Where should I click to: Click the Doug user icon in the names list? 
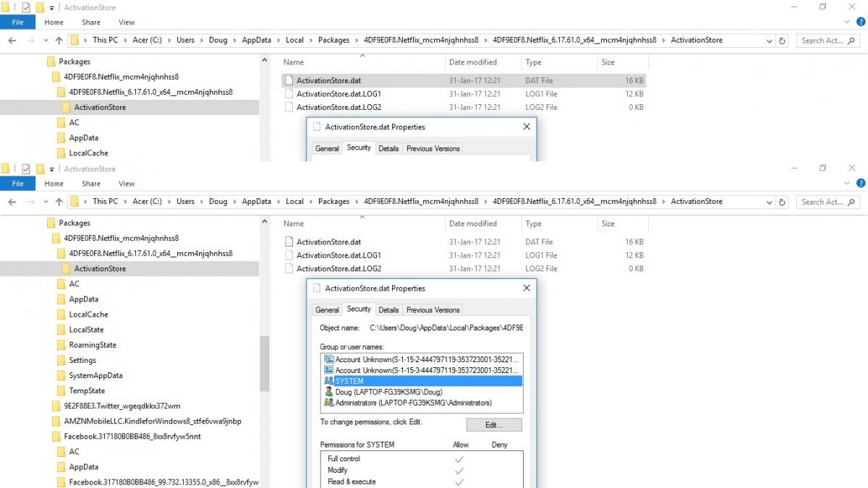click(329, 392)
